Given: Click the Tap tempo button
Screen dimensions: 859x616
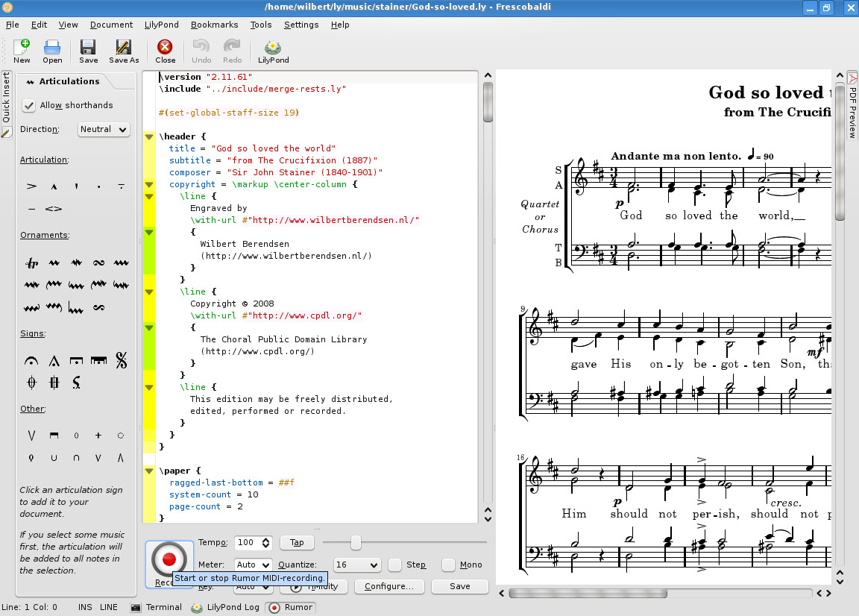Looking at the screenshot, I should [x=297, y=543].
